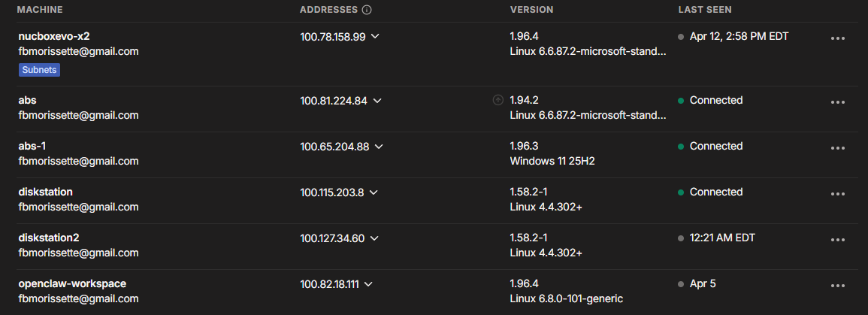Open the diskstation three-dot menu
The image size is (868, 315).
[x=838, y=194]
